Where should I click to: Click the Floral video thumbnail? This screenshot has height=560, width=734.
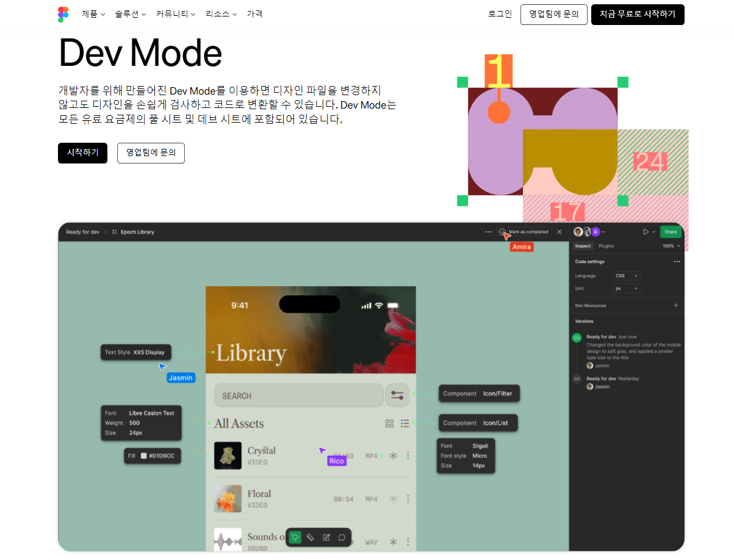tap(228, 499)
